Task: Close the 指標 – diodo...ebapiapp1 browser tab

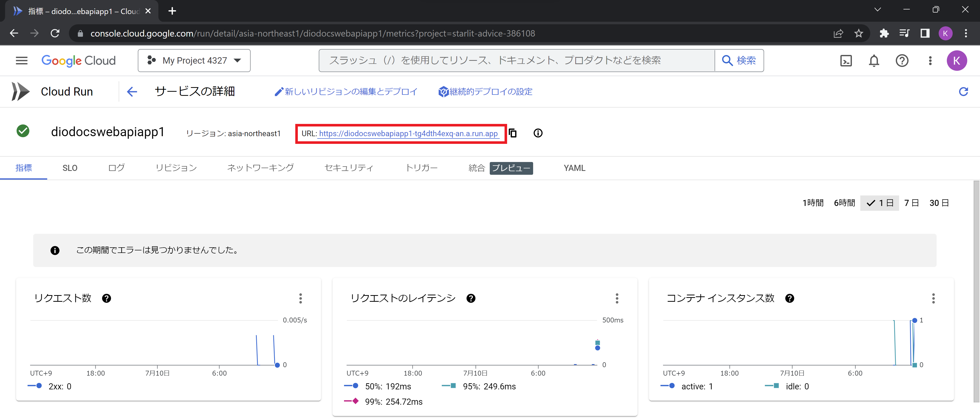Action: 148,11
